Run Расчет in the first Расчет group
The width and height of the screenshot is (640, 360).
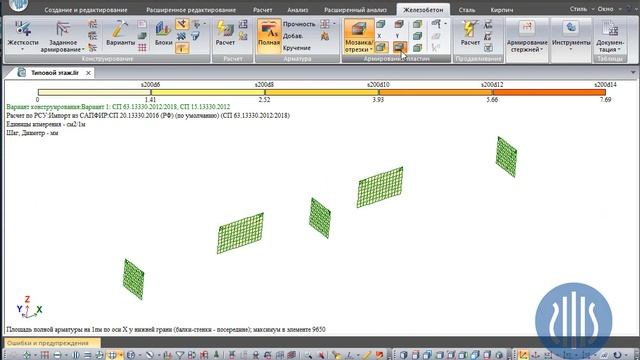[225, 33]
